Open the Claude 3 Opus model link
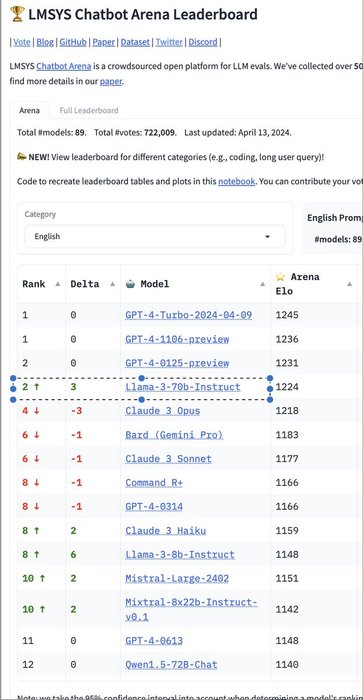 163,411
